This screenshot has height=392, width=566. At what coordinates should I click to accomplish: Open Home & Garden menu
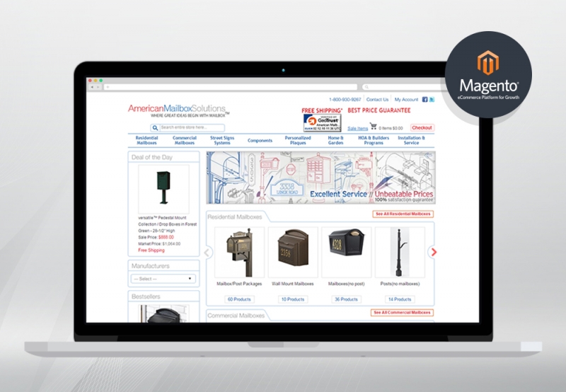335,140
